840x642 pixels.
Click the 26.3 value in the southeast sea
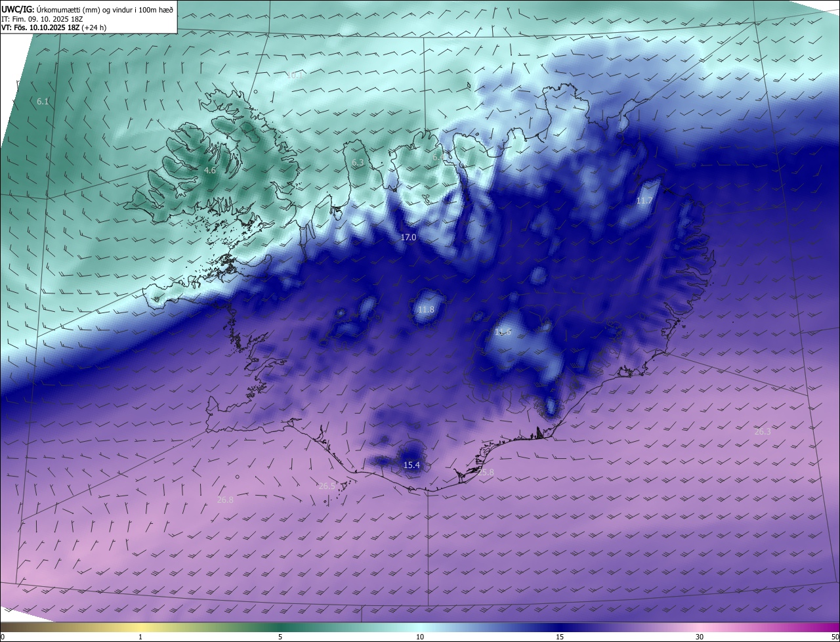click(763, 431)
